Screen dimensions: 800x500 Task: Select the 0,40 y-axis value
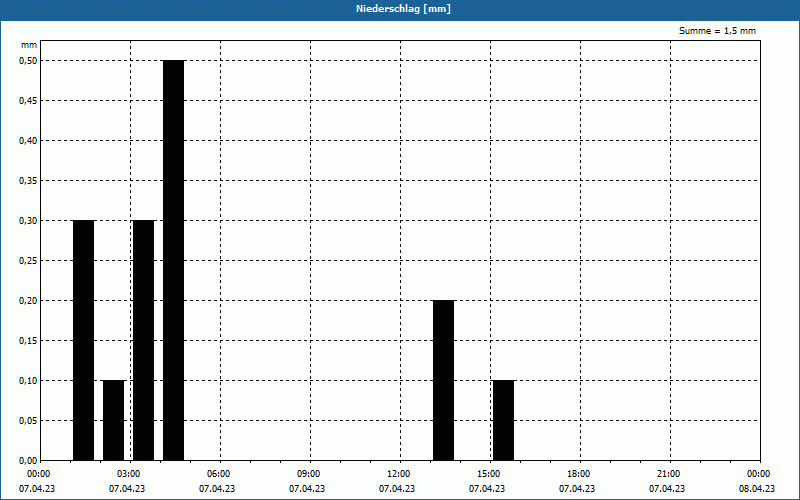[28, 141]
